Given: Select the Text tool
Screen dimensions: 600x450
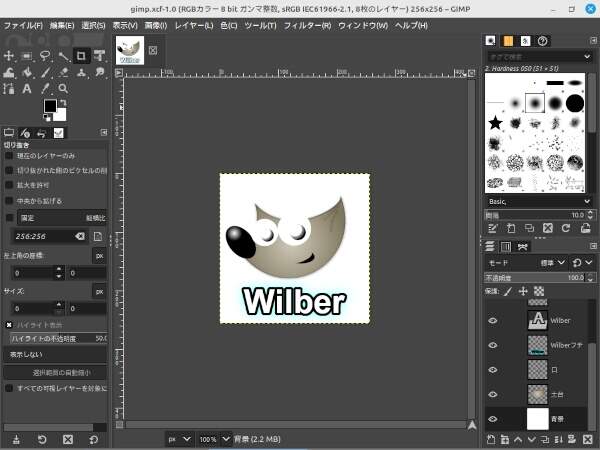Looking at the screenshot, I should point(26,88).
